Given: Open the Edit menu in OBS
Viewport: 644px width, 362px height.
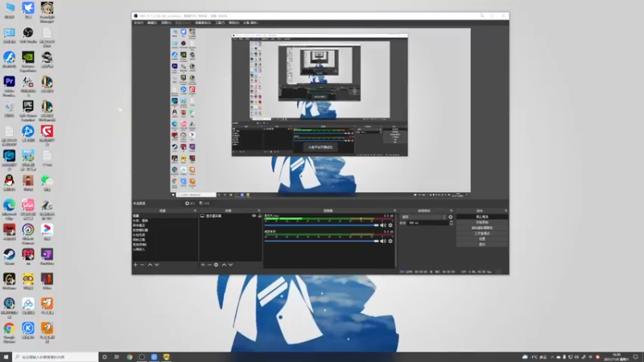Looking at the screenshot, I should [x=152, y=23].
